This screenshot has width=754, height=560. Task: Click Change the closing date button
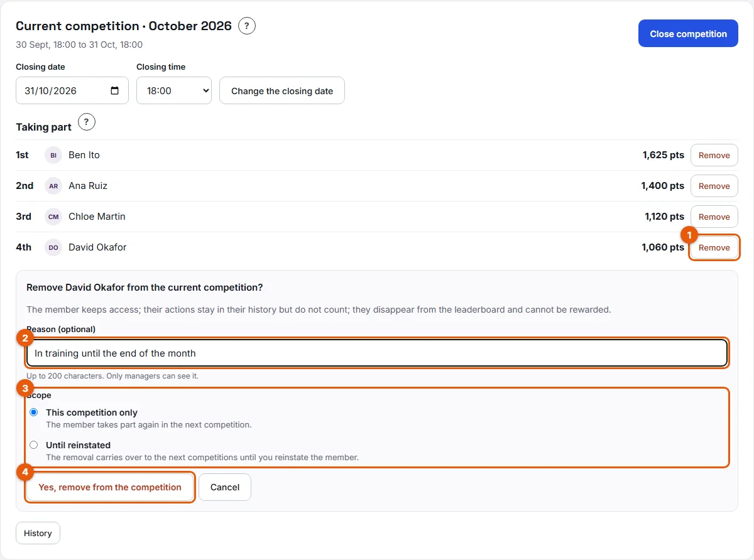click(282, 90)
